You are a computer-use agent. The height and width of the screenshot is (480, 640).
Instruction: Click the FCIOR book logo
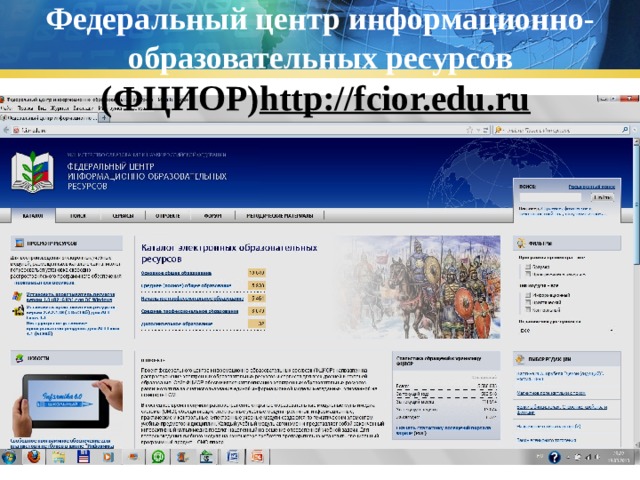(x=32, y=172)
